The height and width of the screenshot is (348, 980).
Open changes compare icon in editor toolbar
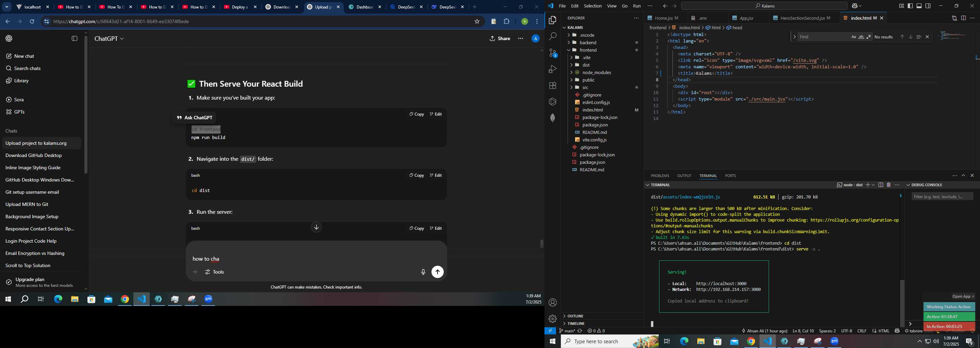[954, 18]
